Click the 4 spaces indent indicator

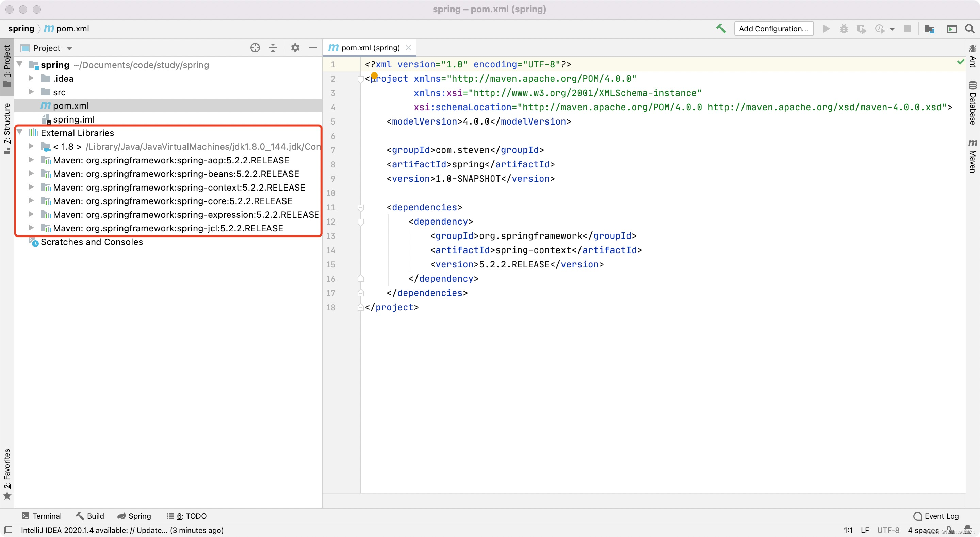click(x=923, y=530)
